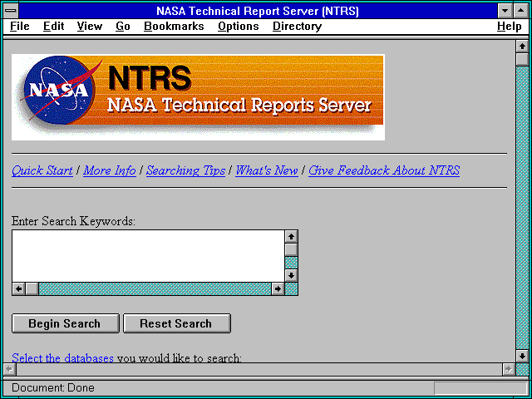
Task: Click the keyword box horizontal scroll thumb
Action: coord(32,288)
